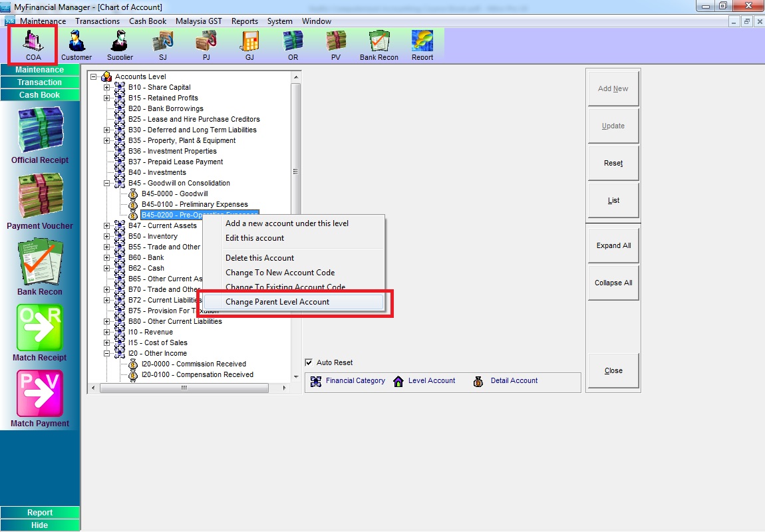Toggle the Auto Reset checkbox
Image resolution: width=765 pixels, height=532 pixels.
[309, 362]
